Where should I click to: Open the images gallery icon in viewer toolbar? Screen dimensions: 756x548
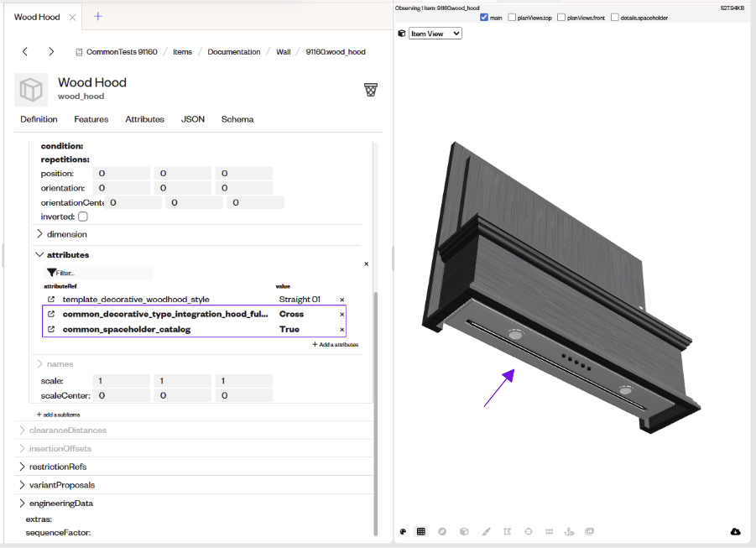(x=589, y=531)
